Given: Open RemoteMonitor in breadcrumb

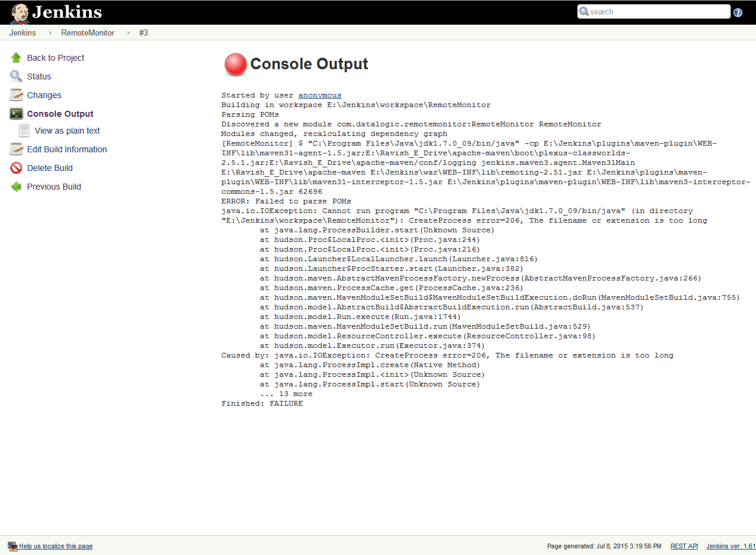Looking at the screenshot, I should (x=88, y=33).
